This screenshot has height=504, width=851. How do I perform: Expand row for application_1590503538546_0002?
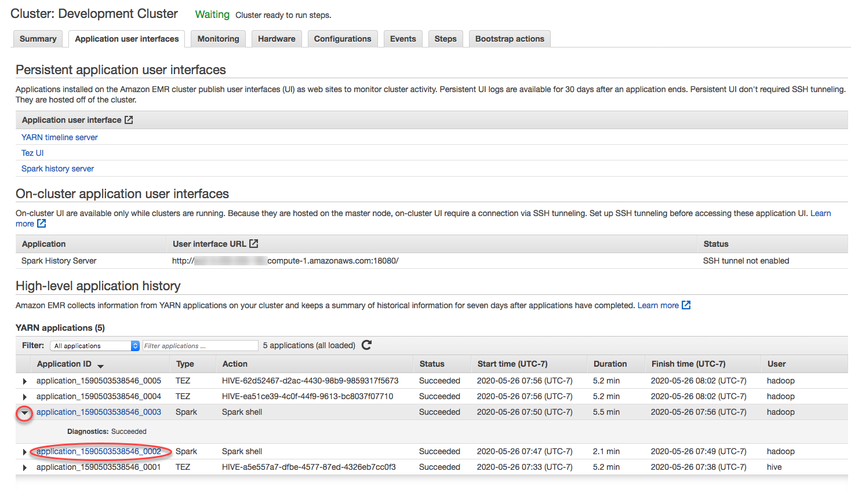pos(24,452)
